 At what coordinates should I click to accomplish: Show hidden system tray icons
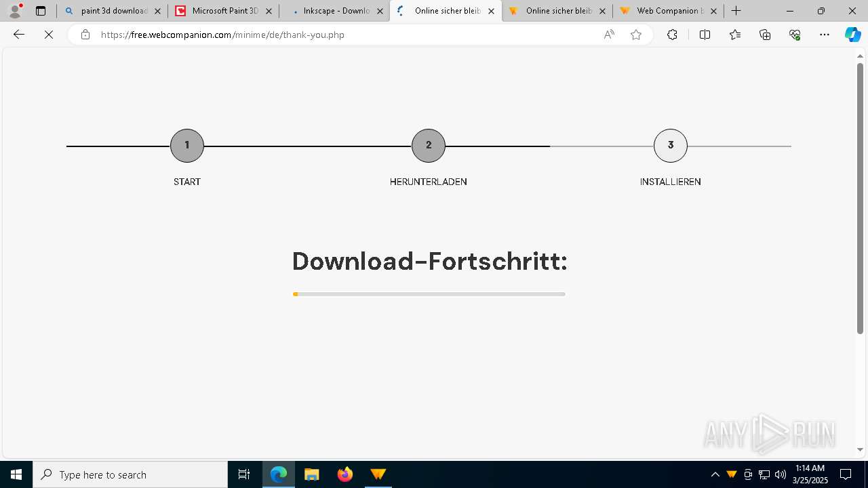(x=715, y=474)
